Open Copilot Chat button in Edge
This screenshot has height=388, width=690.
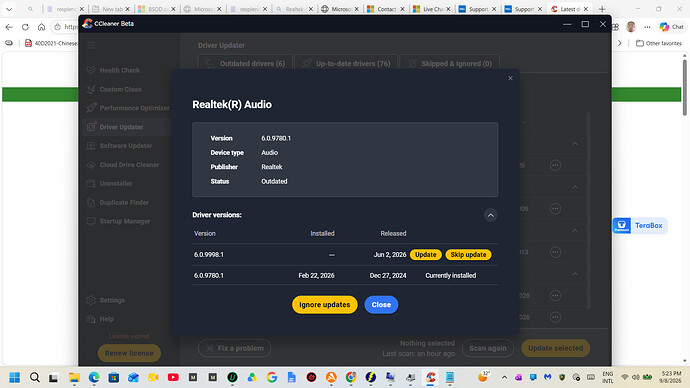tap(672, 27)
